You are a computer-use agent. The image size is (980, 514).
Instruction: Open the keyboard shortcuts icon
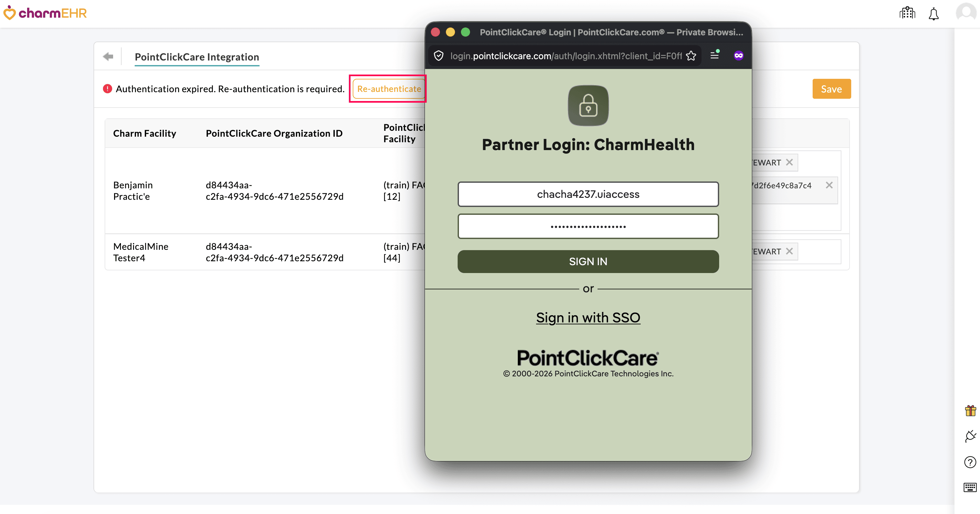pos(970,487)
